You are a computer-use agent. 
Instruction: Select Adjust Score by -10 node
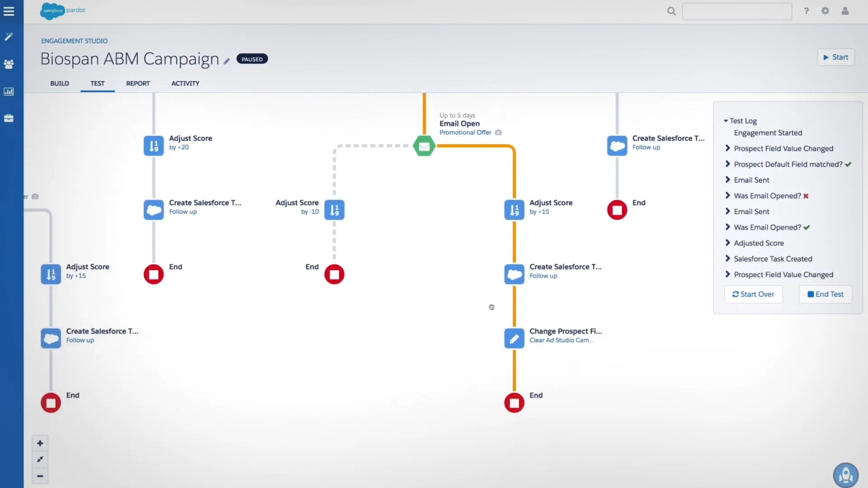pos(335,210)
